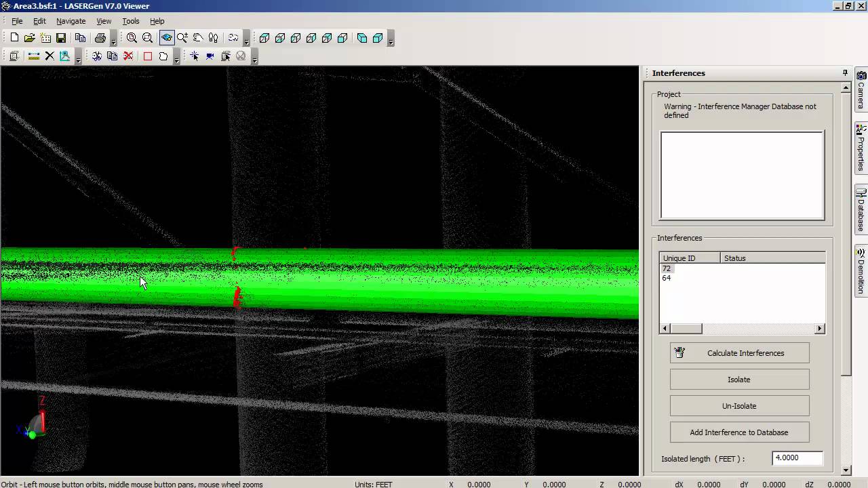The width and height of the screenshot is (868, 488).
Task: Click Add Interference to Database button
Action: pyautogui.click(x=739, y=432)
